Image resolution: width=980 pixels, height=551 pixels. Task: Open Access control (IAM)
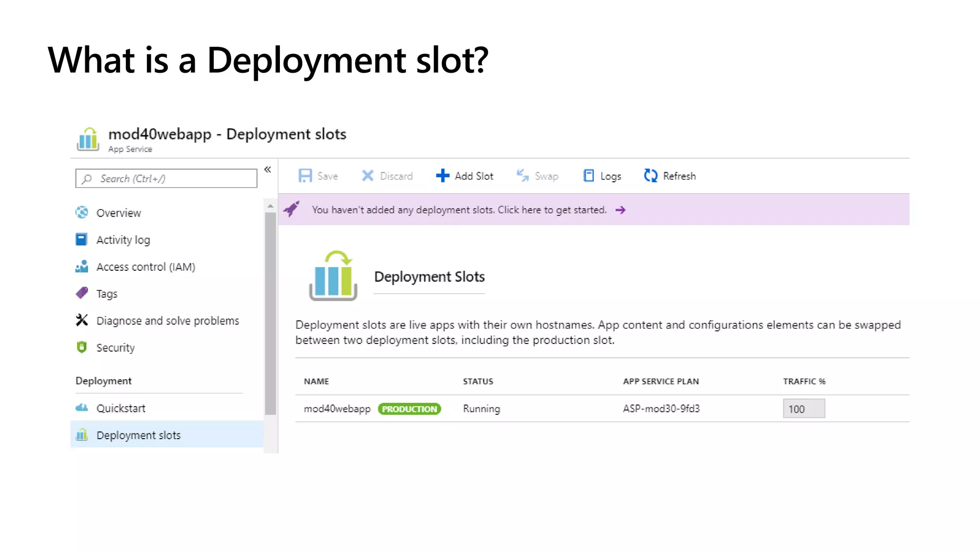167,266
